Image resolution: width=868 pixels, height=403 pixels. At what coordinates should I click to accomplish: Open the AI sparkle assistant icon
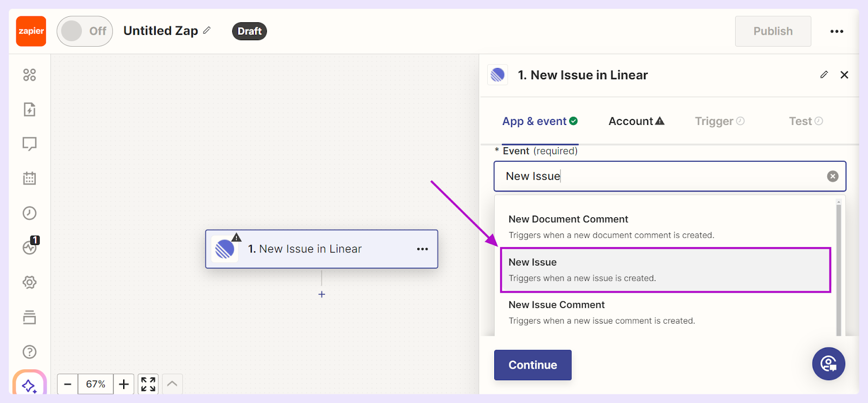pyautogui.click(x=29, y=385)
